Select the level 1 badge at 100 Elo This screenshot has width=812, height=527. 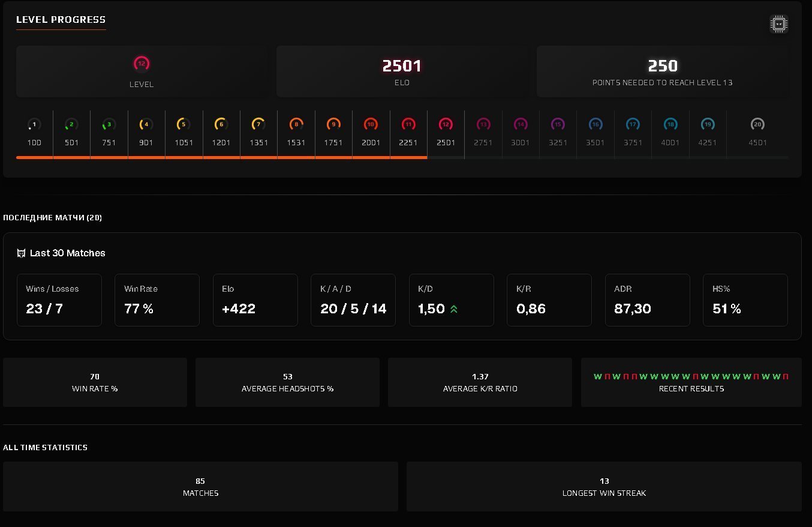(x=34, y=124)
